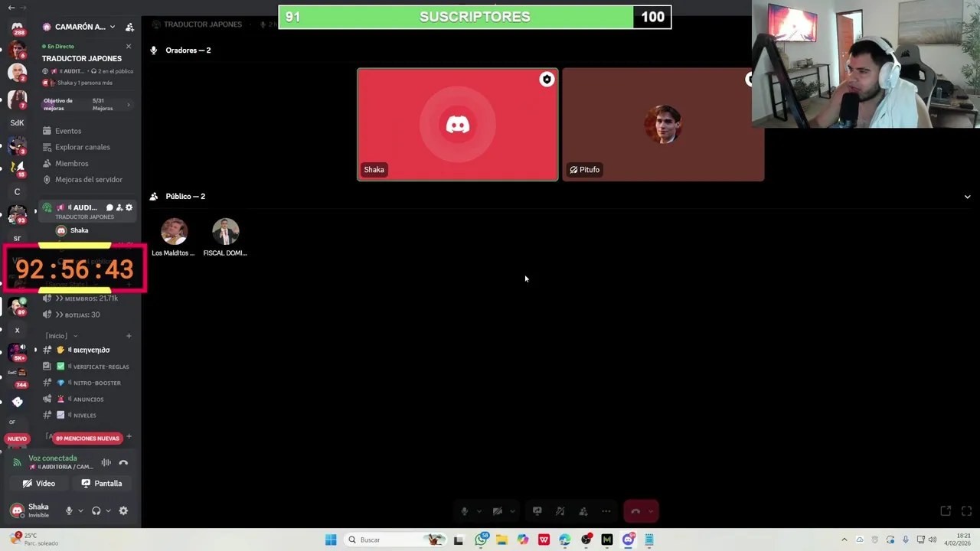Open more options three dots

point(606,511)
